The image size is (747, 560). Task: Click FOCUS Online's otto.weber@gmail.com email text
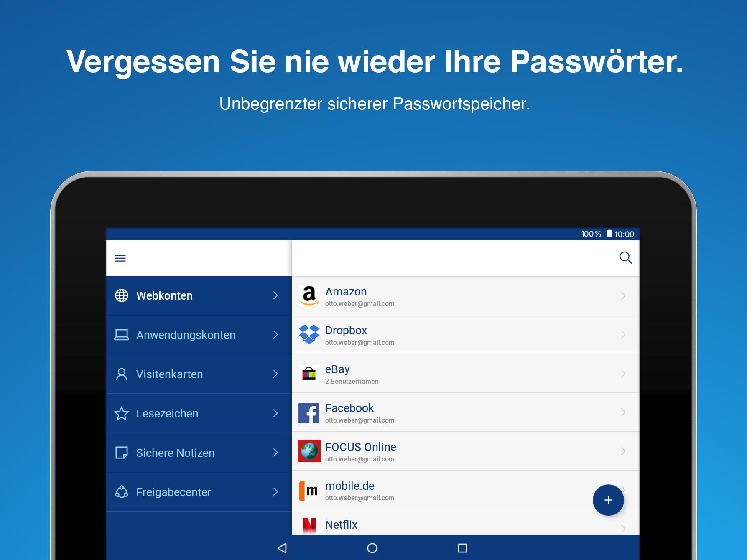point(360,459)
